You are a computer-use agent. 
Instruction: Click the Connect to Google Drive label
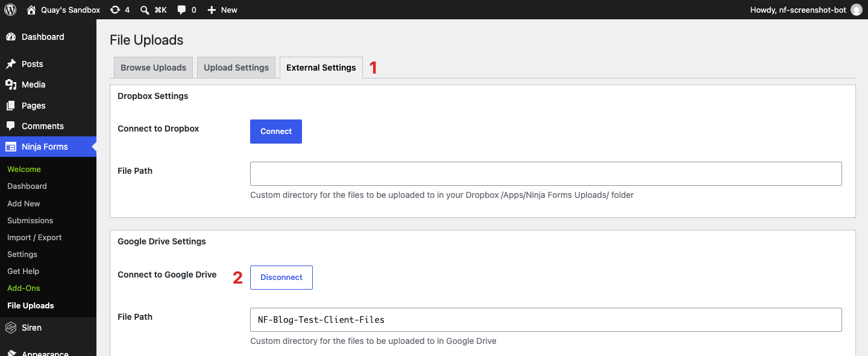click(167, 275)
